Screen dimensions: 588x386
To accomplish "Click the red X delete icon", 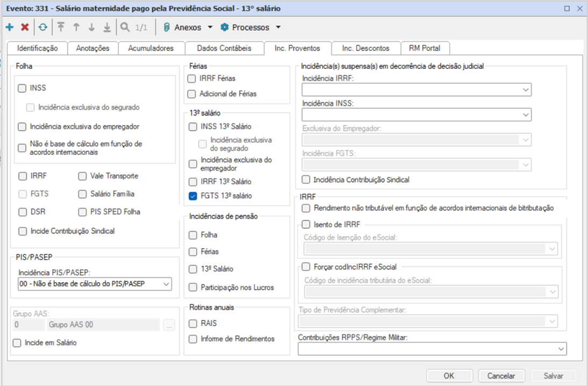I will tap(25, 27).
